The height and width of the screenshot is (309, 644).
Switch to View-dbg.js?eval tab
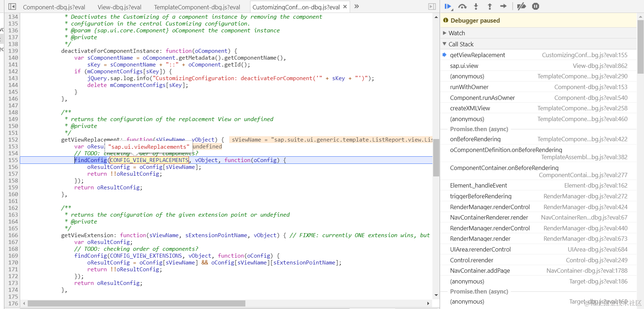119,7
